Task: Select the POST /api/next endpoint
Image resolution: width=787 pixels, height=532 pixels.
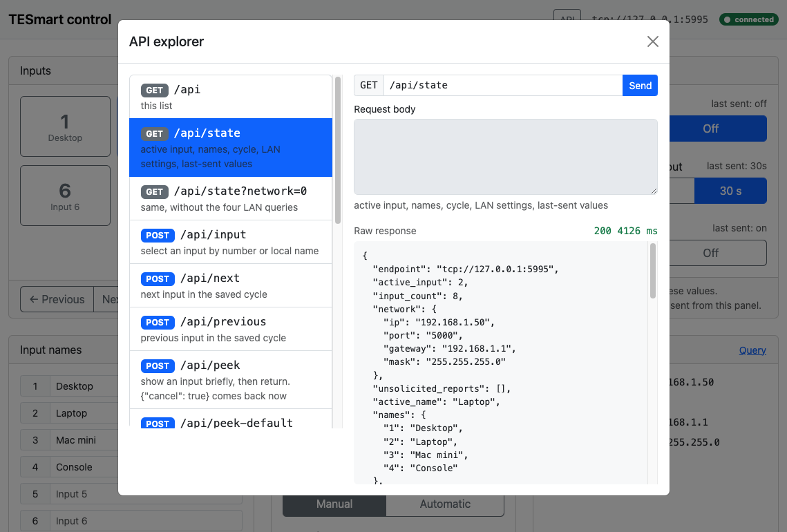Action: [231, 285]
